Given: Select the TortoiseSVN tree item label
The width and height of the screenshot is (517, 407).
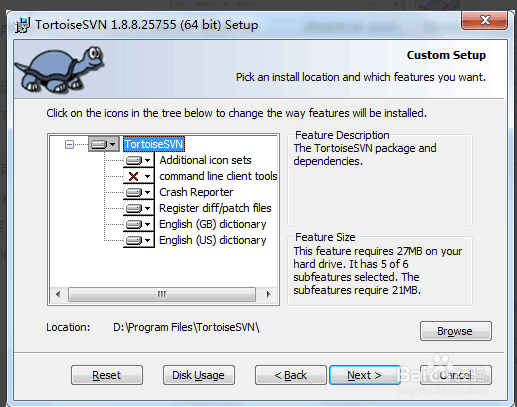Looking at the screenshot, I should 154,144.
